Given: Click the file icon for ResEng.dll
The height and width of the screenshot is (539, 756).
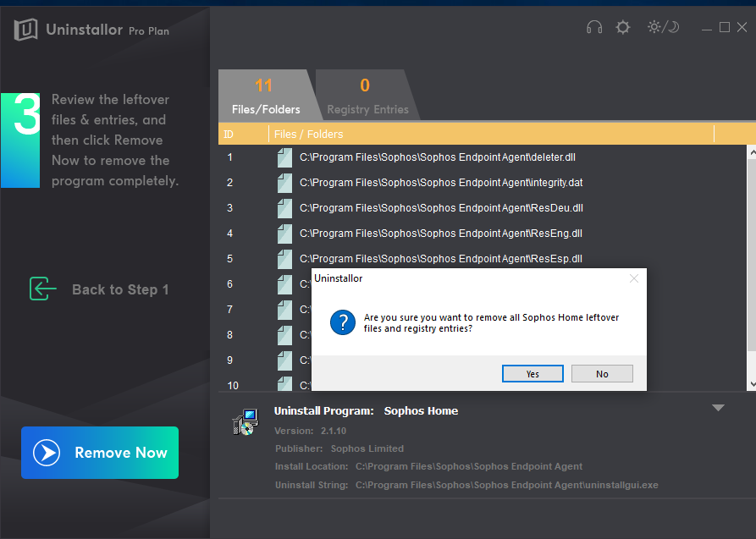Looking at the screenshot, I should point(284,234).
